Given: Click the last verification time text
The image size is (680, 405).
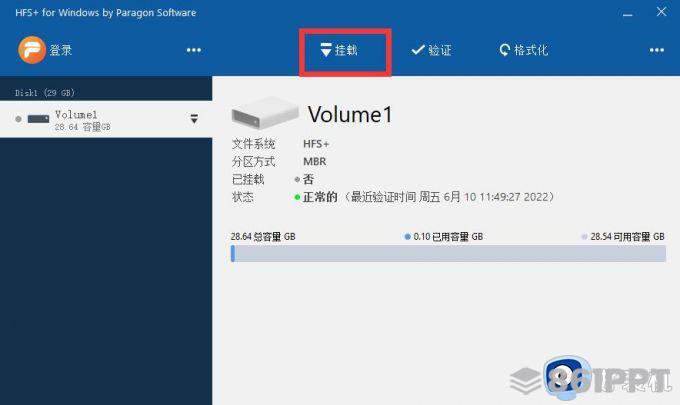Looking at the screenshot, I should pos(450,197).
